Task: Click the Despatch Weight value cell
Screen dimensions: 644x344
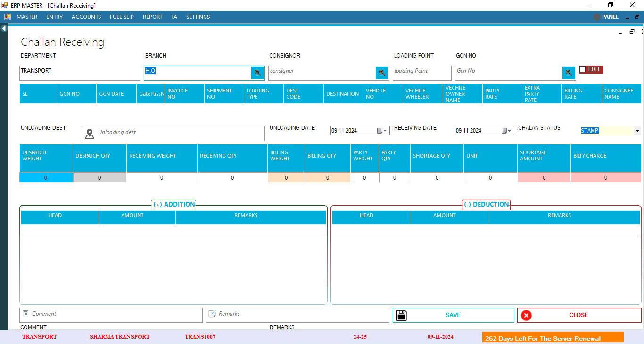Action: 46,178
